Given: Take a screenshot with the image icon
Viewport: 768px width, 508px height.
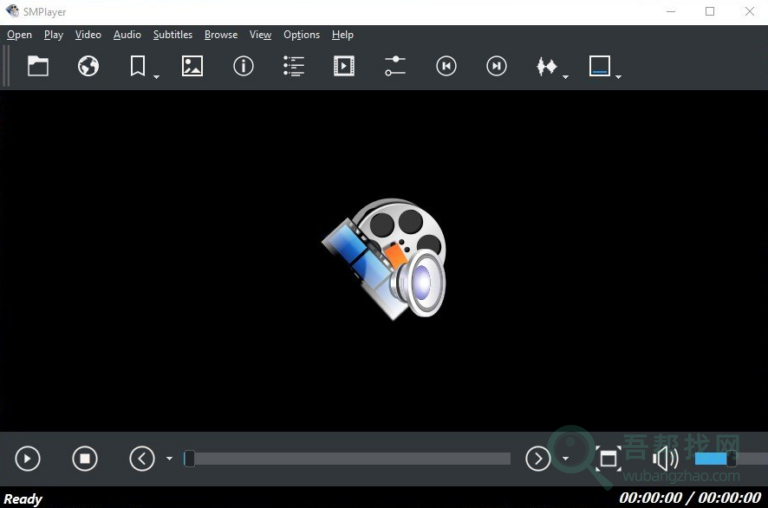Looking at the screenshot, I should (x=192, y=66).
